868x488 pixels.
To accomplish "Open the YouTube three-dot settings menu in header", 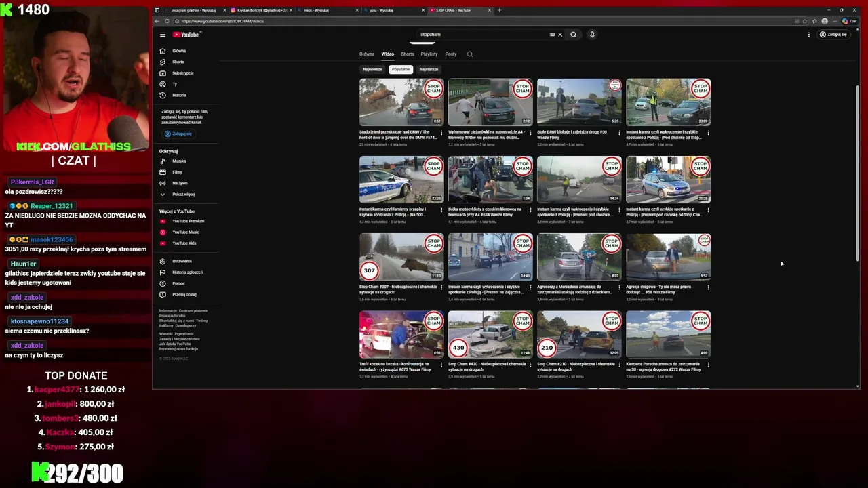I will (808, 35).
